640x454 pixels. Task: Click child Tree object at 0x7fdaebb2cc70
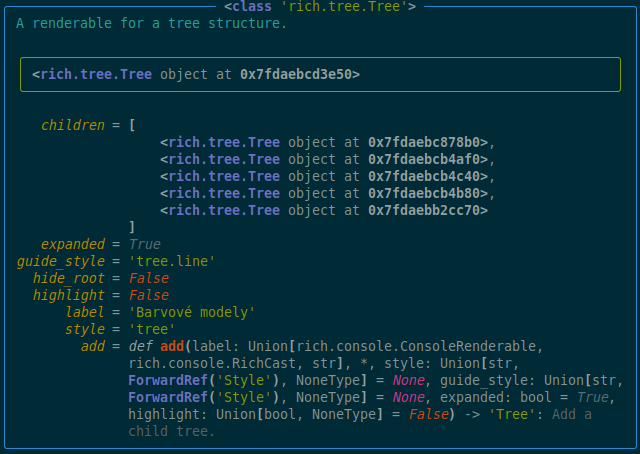coord(324,210)
